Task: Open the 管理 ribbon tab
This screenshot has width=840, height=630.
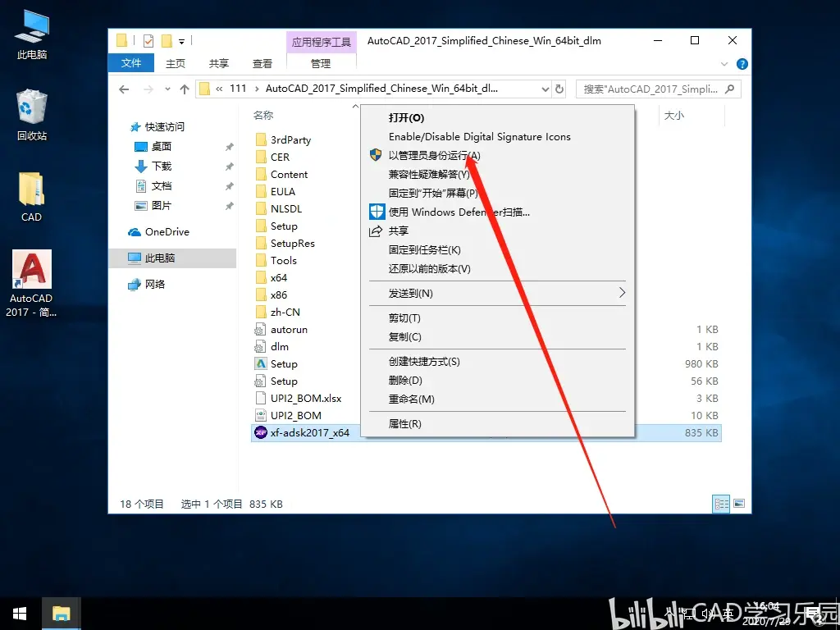Action: [x=321, y=63]
